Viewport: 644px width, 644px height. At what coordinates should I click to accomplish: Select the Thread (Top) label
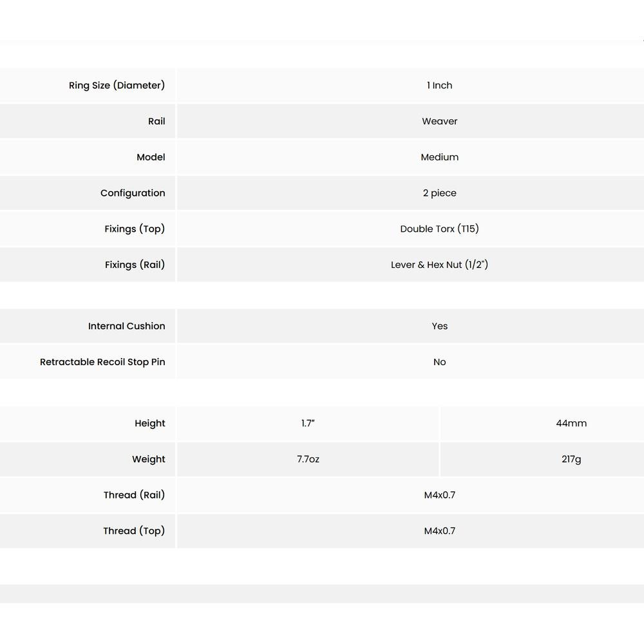pyautogui.click(x=134, y=531)
